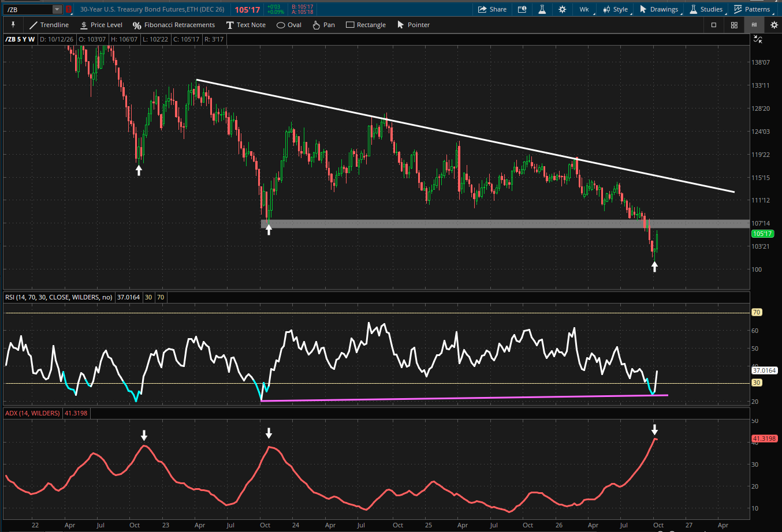Open the Studies dropdown menu
The height and width of the screenshot is (532, 782).
tap(706, 9)
